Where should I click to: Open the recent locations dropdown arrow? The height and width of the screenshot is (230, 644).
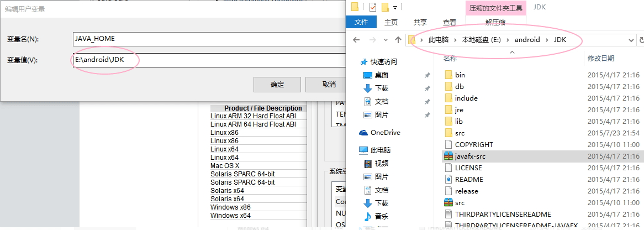[385, 40]
